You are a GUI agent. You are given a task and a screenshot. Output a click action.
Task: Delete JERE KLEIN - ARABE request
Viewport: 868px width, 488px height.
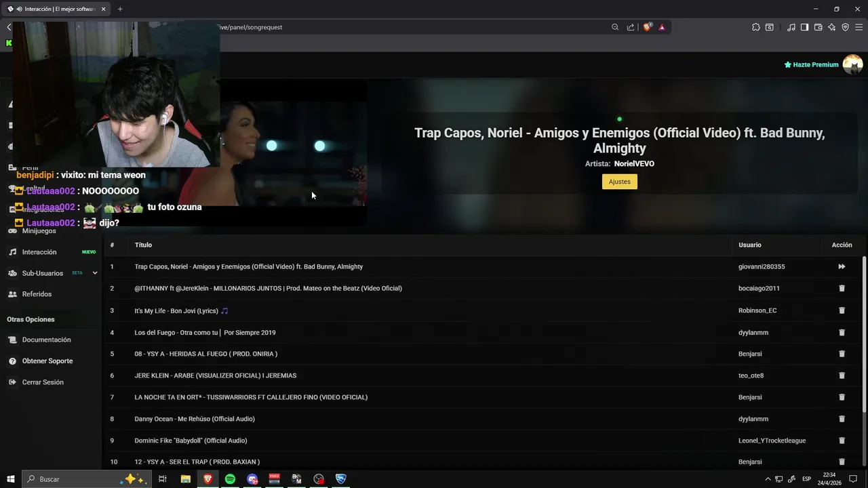[842, 375]
